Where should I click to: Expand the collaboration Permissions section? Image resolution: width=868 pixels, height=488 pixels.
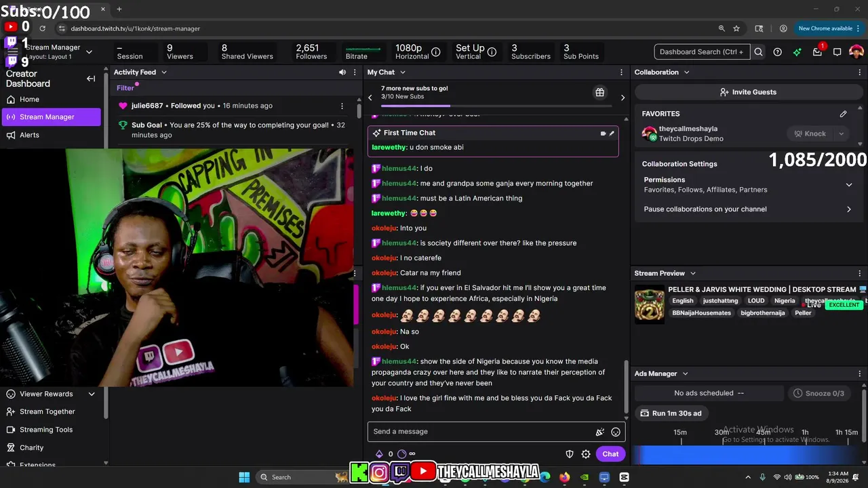(848, 184)
